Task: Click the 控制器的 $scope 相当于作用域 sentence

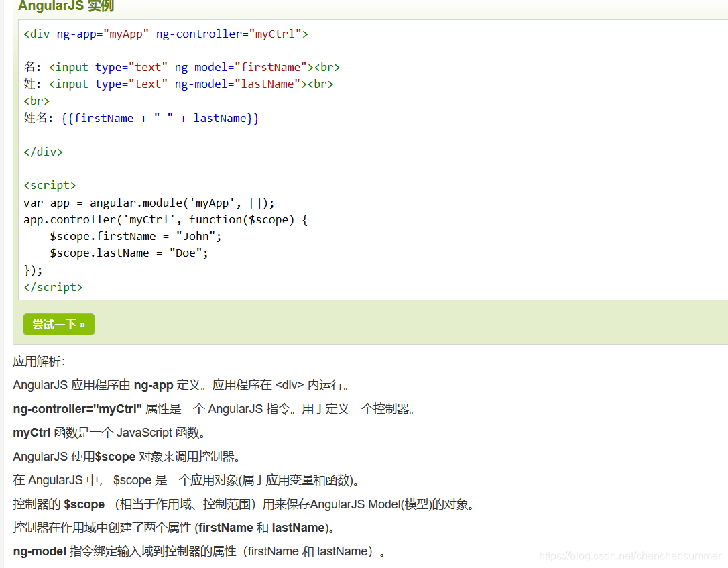Action: click(x=244, y=504)
